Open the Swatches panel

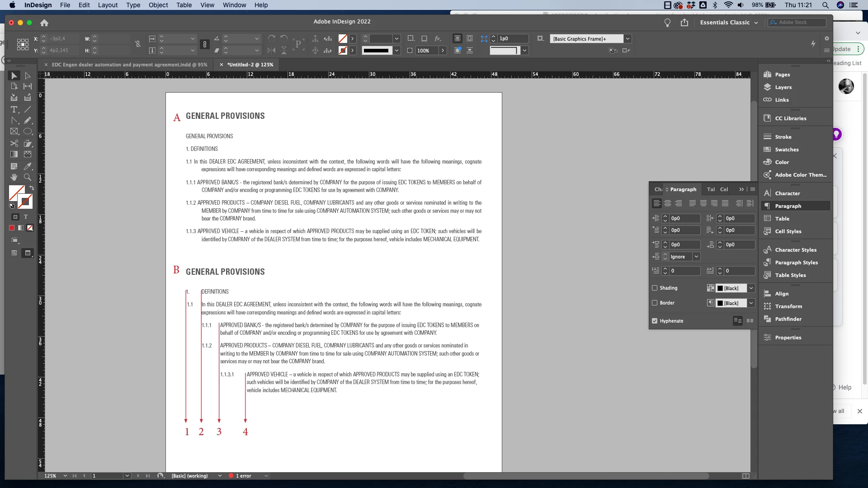(787, 150)
